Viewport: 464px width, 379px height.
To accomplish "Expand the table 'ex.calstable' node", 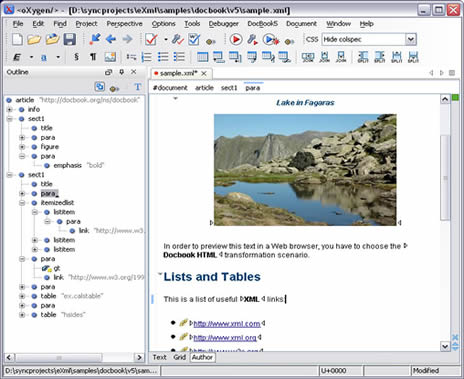I will coord(22,296).
